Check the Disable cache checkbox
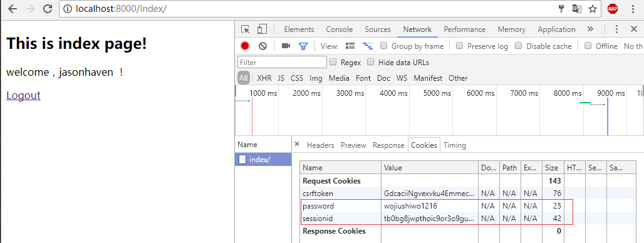 [519, 46]
